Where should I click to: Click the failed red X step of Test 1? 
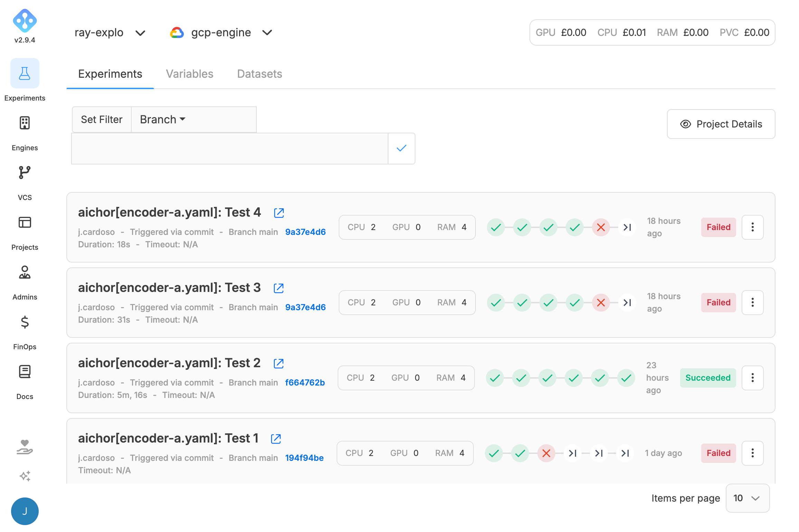coord(546,453)
